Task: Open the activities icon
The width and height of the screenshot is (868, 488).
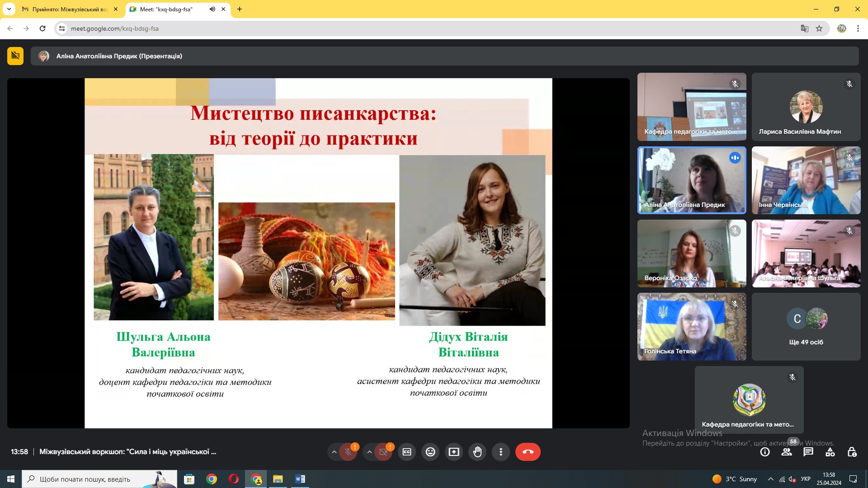Action: [x=830, y=452]
